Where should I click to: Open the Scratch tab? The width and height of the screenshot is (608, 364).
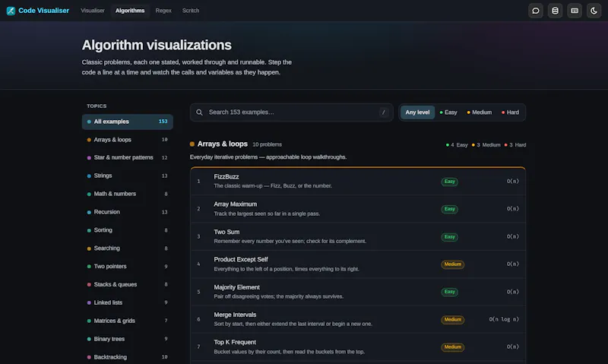pos(191,11)
